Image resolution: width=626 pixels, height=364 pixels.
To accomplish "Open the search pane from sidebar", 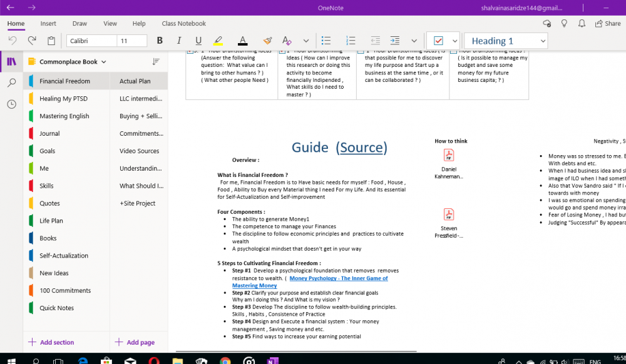I will click(x=11, y=83).
